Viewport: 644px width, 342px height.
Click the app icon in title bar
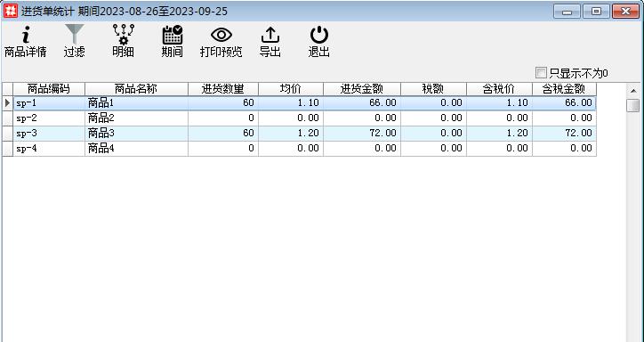(11, 11)
